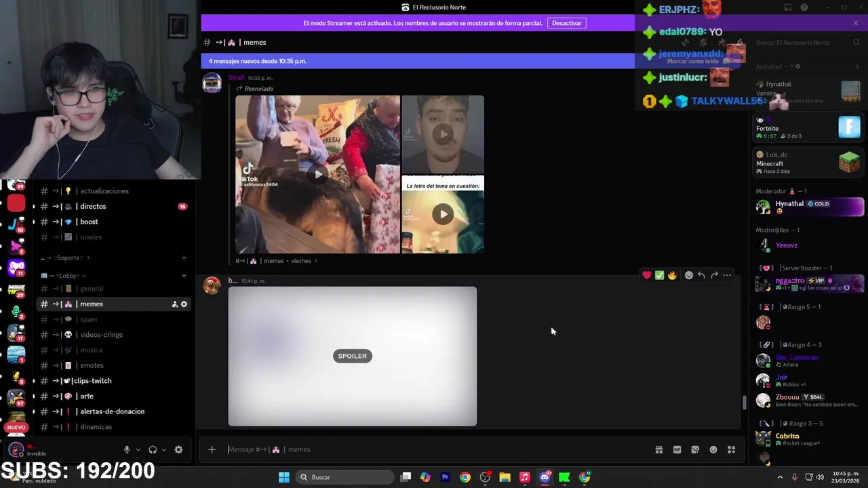Viewport: 868px width, 488px height.
Task: Open the sticker picker
Action: pyautogui.click(x=695, y=449)
